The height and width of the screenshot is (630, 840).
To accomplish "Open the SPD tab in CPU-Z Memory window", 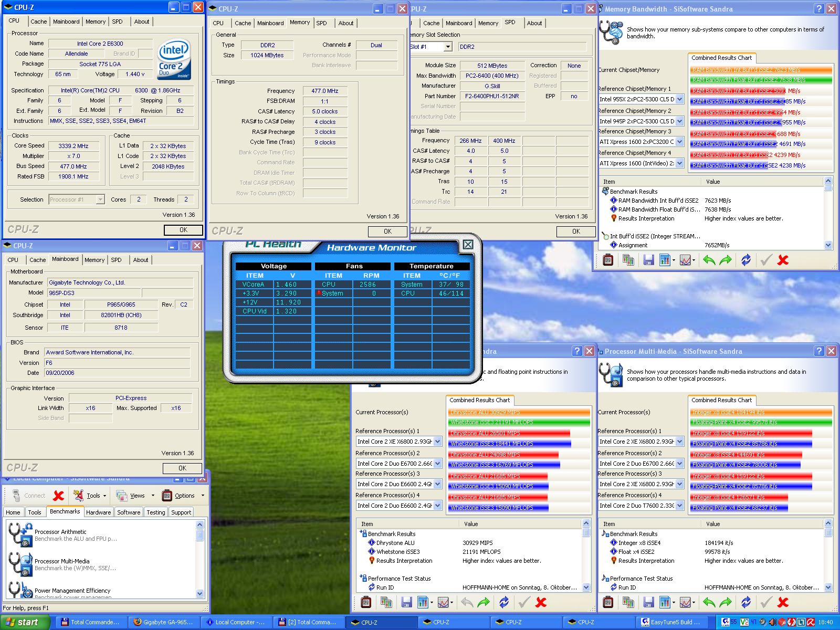I will (321, 23).
